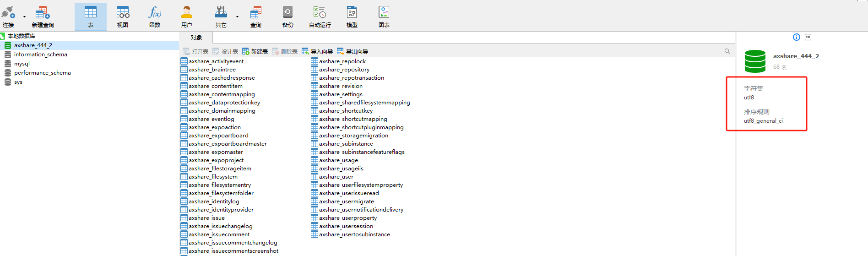Expand the 其它 dropdown arrow

point(237,16)
